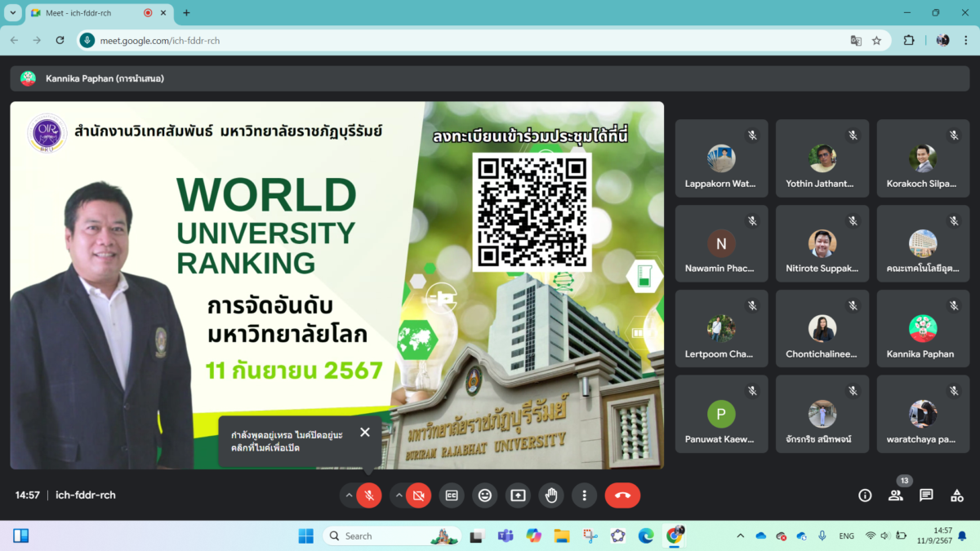Click the QR code on the slide
980x551 pixels.
pos(532,212)
